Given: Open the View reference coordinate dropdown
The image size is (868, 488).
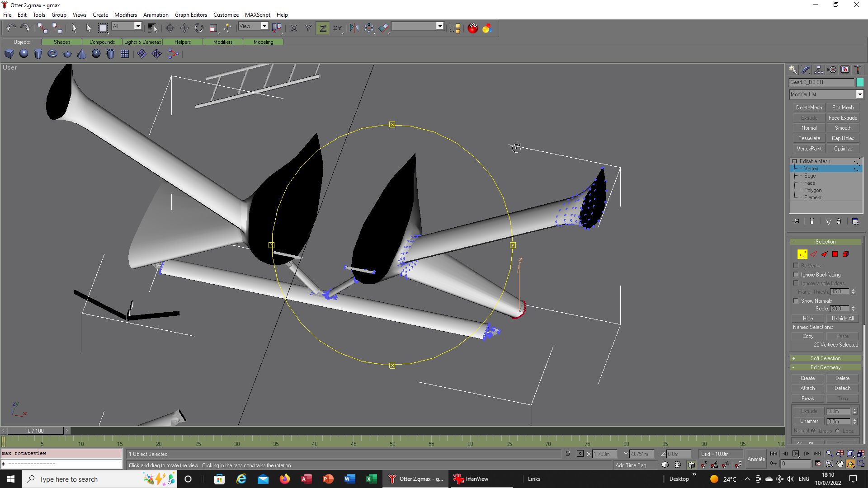Looking at the screenshot, I should [x=264, y=26].
